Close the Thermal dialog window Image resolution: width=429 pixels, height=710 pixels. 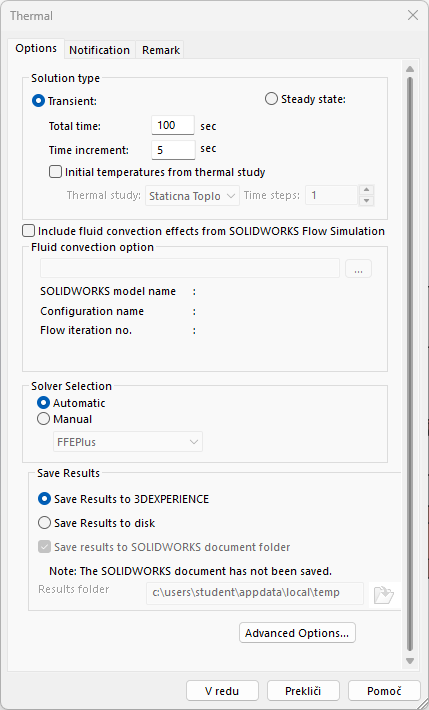pos(413,15)
